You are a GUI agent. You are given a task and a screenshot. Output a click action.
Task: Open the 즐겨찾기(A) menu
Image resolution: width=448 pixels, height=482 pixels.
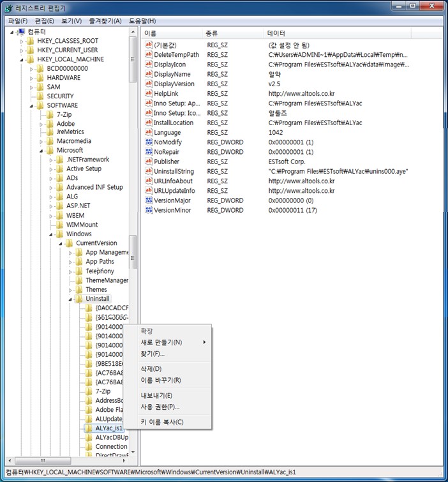pos(105,21)
